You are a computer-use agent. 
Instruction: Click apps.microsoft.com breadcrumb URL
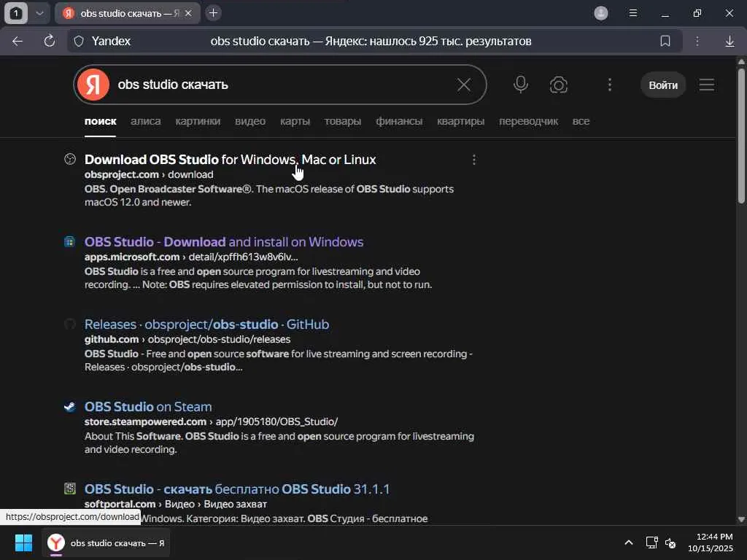[x=191, y=257]
